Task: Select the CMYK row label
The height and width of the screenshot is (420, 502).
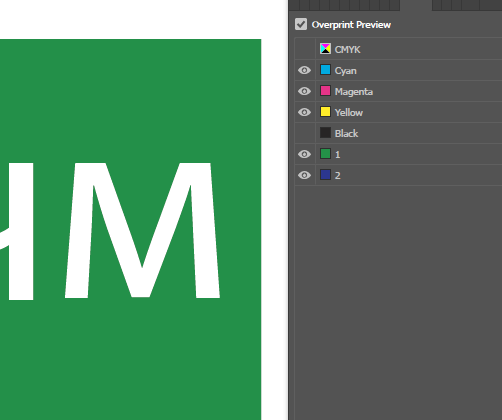Action: (x=347, y=50)
